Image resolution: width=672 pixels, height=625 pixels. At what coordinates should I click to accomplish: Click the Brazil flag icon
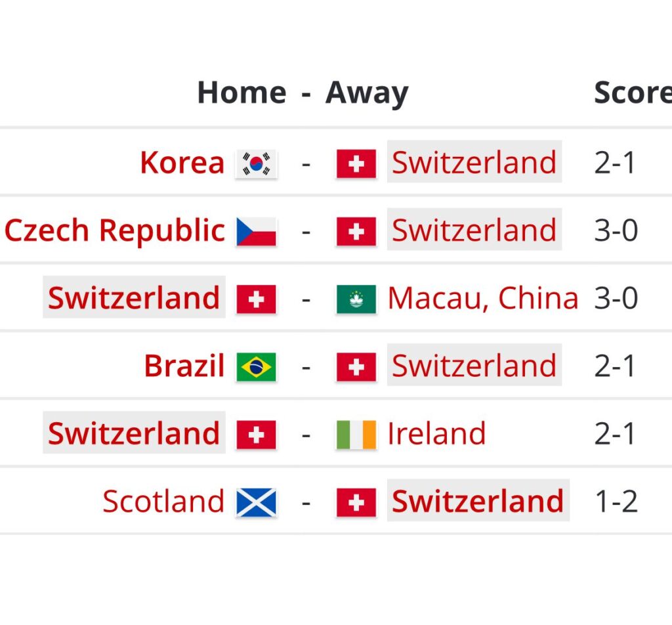(x=257, y=367)
